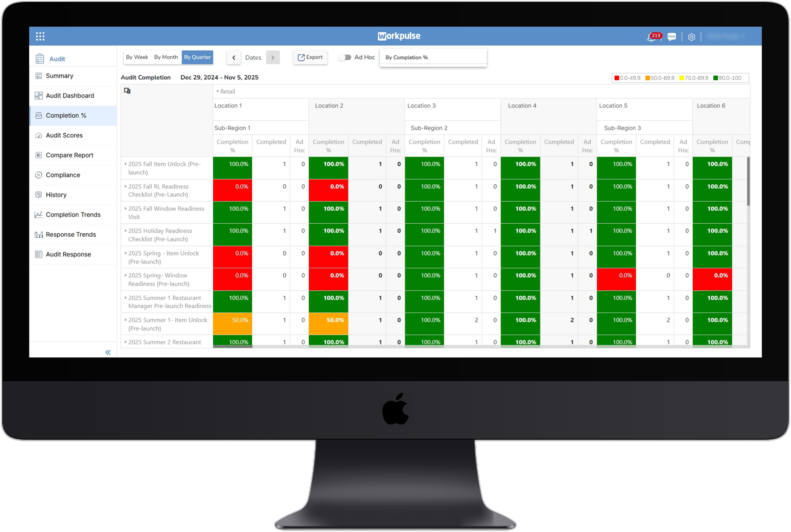The height and width of the screenshot is (532, 791).
Task: Enable the Ad Hoc toggle switch
Action: point(345,57)
